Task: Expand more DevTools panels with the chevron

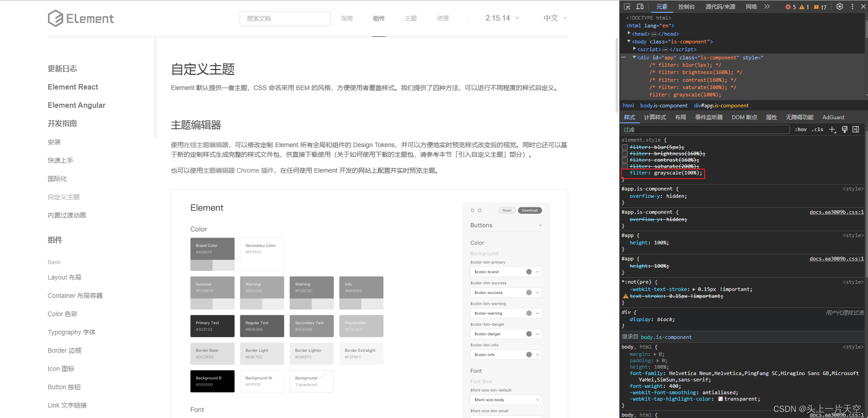Action: click(767, 6)
